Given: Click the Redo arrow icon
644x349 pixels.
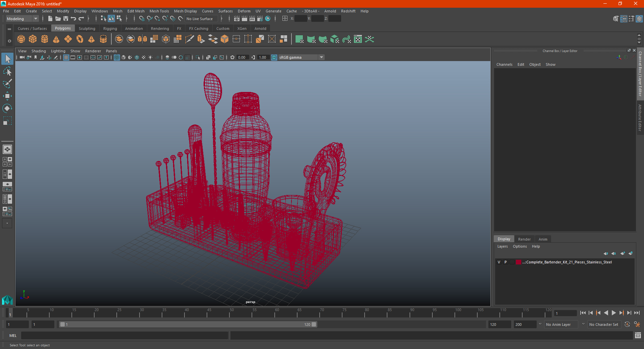Looking at the screenshot, I should [x=81, y=19].
